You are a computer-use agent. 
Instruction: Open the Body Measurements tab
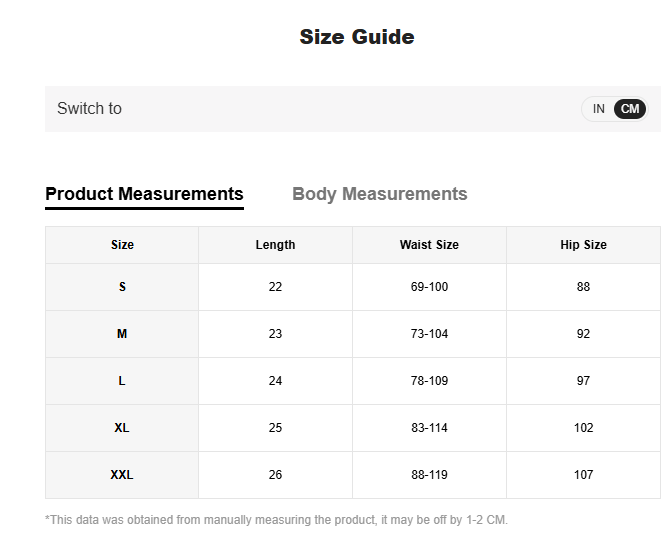point(379,194)
